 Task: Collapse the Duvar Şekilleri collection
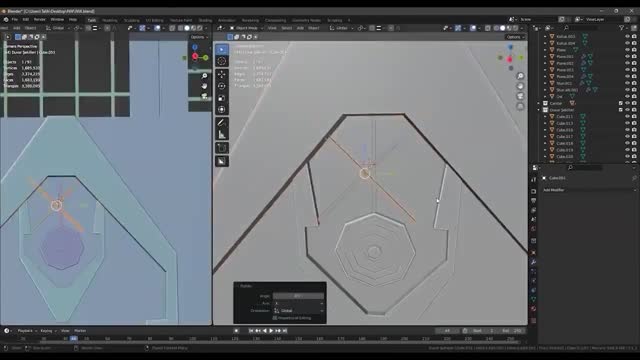(x=539, y=110)
